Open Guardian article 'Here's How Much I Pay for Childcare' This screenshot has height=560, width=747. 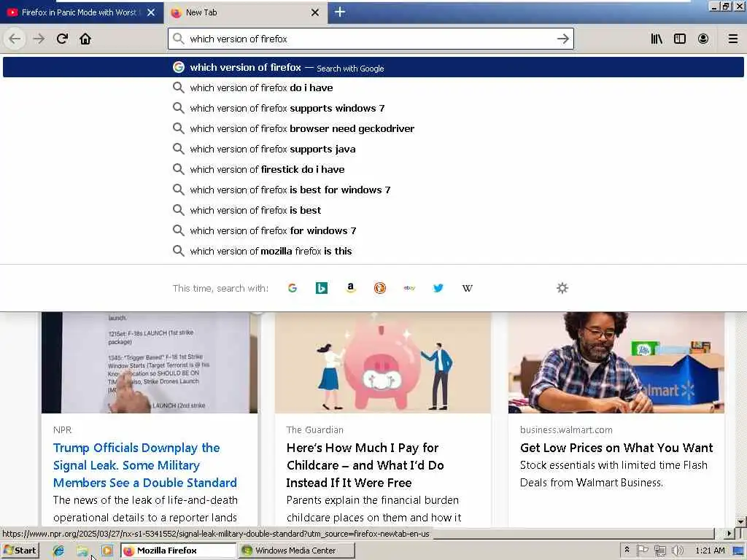(365, 465)
